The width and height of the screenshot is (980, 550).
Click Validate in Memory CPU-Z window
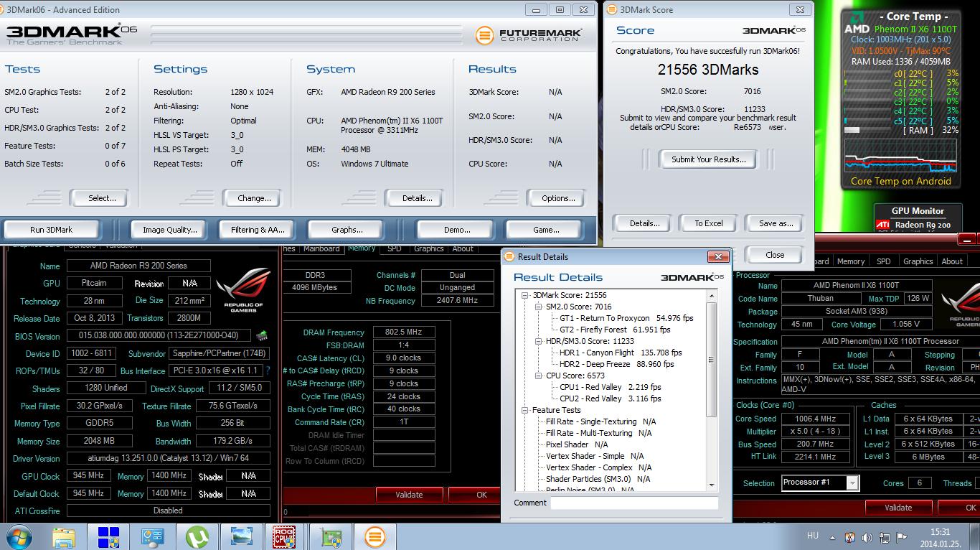click(x=409, y=495)
